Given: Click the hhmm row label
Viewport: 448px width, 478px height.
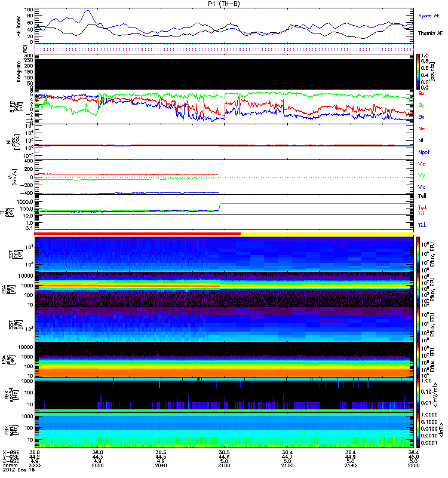Looking at the screenshot, I should 10,465.
